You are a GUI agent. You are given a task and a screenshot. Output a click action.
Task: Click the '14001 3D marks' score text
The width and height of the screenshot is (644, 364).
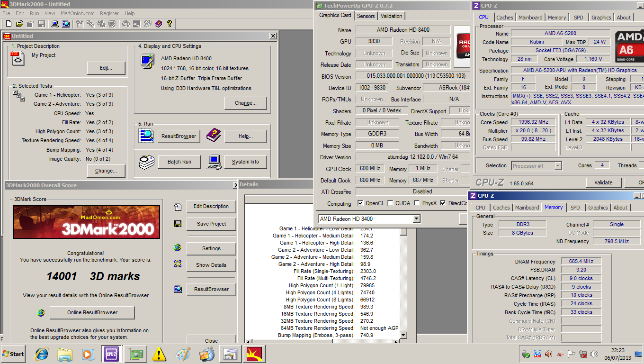click(x=93, y=277)
